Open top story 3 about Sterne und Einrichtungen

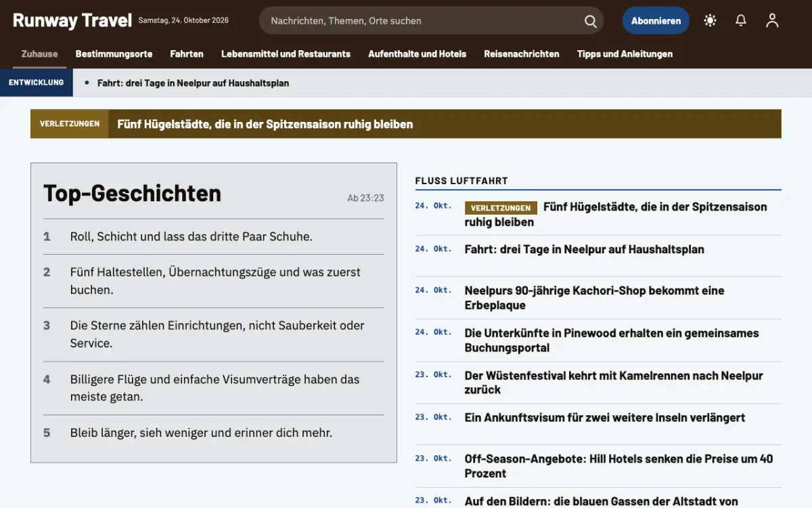tap(217, 335)
